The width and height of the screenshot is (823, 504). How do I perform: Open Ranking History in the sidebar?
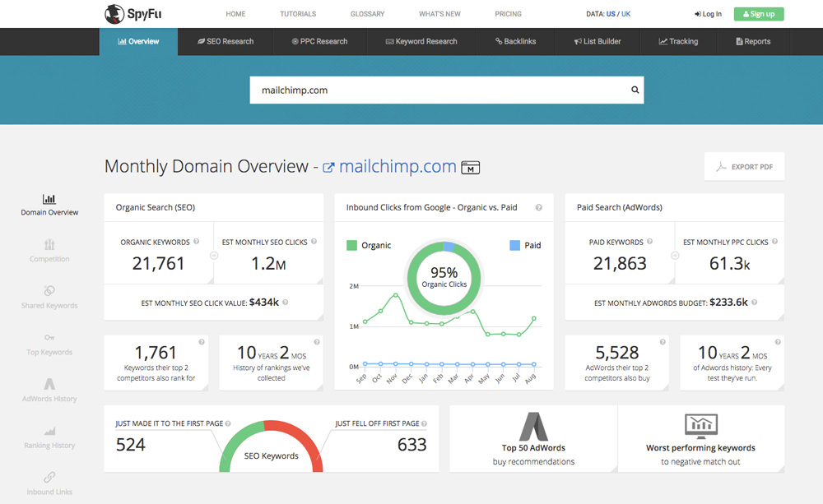click(49, 437)
